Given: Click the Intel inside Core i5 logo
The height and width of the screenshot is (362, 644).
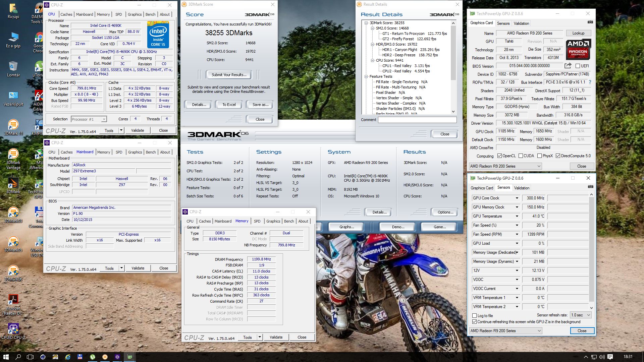Looking at the screenshot, I should click(158, 35).
